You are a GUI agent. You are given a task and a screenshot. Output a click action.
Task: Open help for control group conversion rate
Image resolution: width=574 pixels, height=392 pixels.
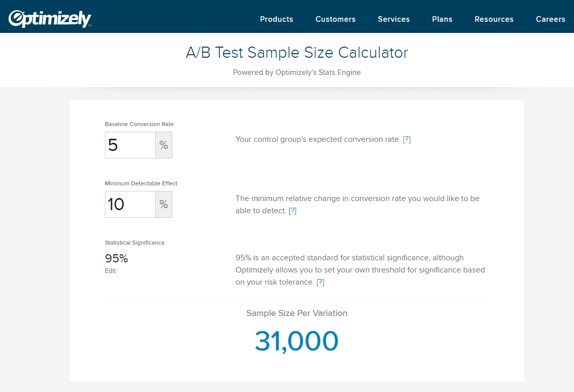click(407, 139)
